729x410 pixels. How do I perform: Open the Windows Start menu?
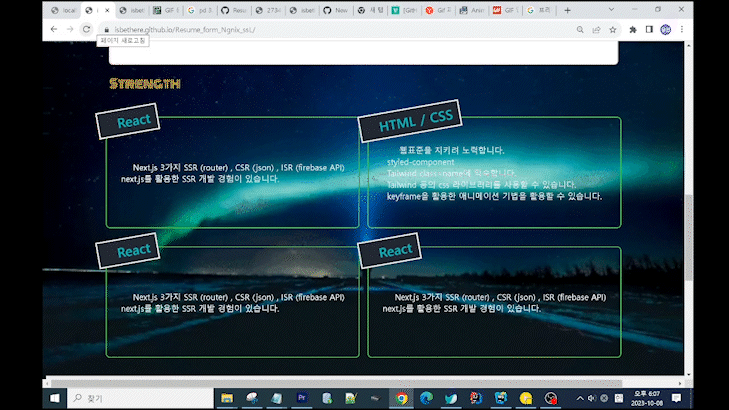(x=54, y=398)
